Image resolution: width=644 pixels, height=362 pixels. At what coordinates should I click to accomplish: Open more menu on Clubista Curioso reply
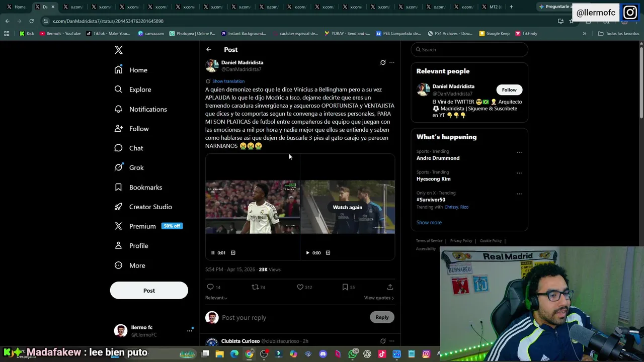(392, 341)
